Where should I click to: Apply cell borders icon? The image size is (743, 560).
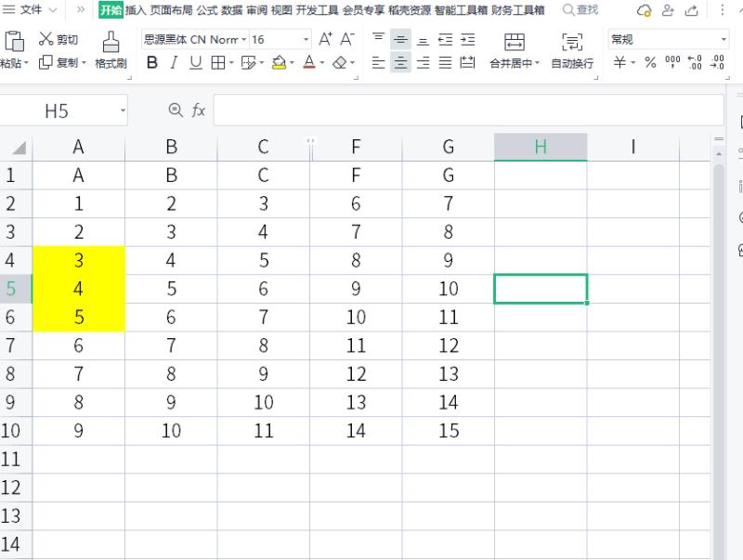coord(218,62)
